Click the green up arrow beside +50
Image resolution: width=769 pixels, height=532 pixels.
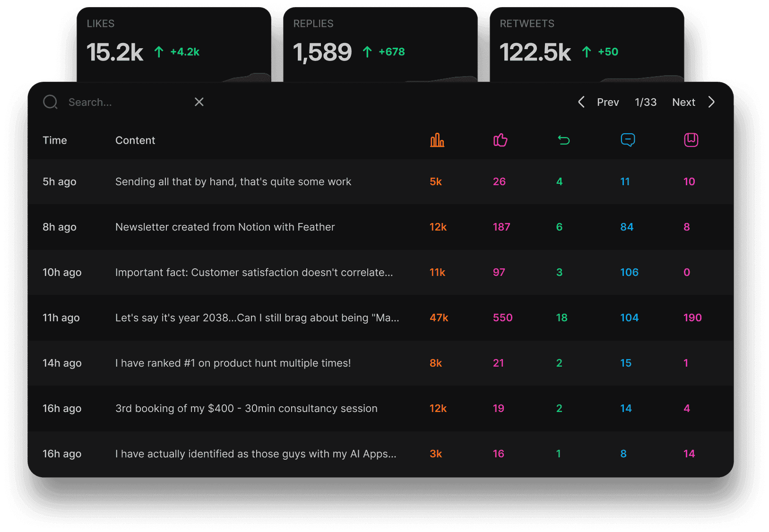pos(587,52)
